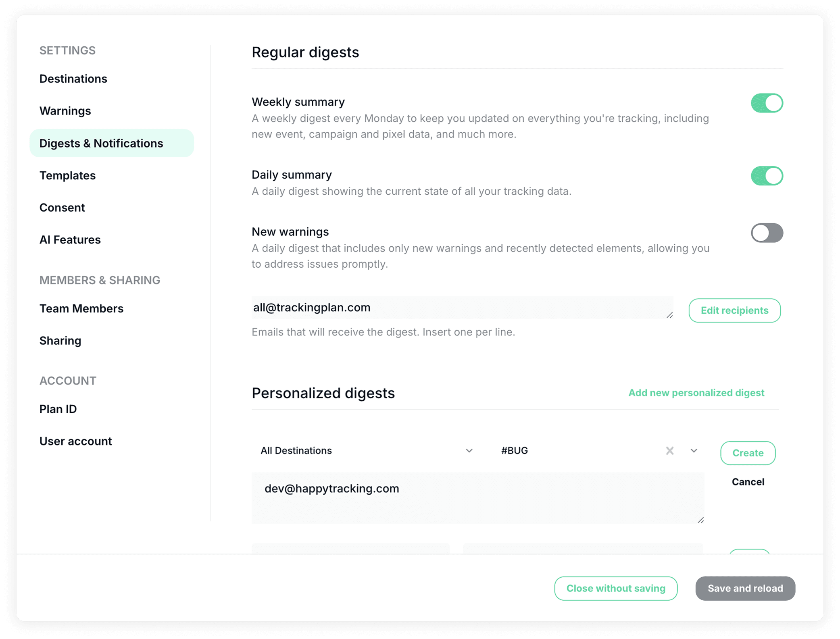Go to Warnings settings

(x=65, y=111)
